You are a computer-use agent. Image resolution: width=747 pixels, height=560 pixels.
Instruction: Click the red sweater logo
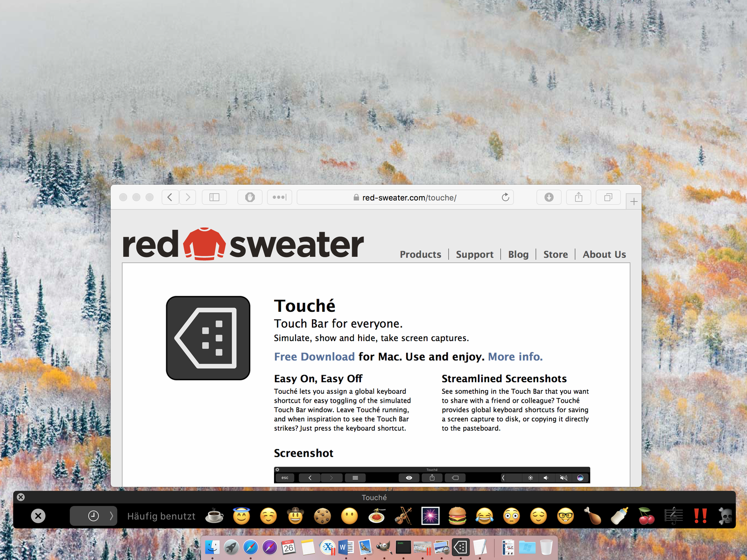coord(243,244)
